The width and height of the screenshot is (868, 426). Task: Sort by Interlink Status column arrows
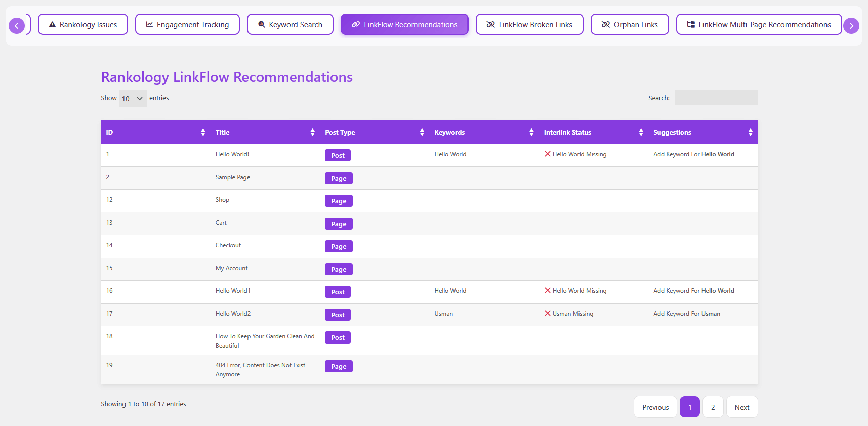click(641, 132)
